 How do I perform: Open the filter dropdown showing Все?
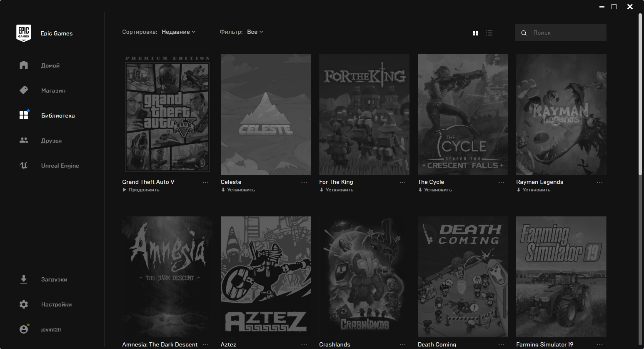pyautogui.click(x=255, y=32)
